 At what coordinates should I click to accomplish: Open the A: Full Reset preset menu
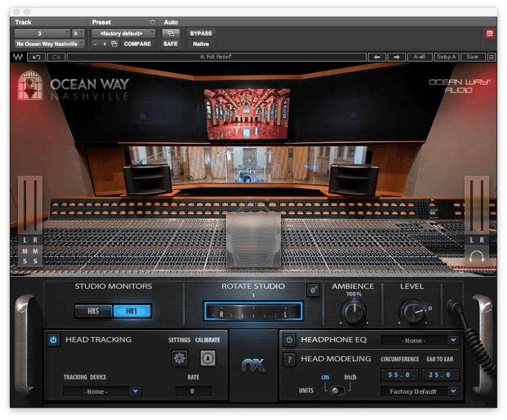click(216, 57)
